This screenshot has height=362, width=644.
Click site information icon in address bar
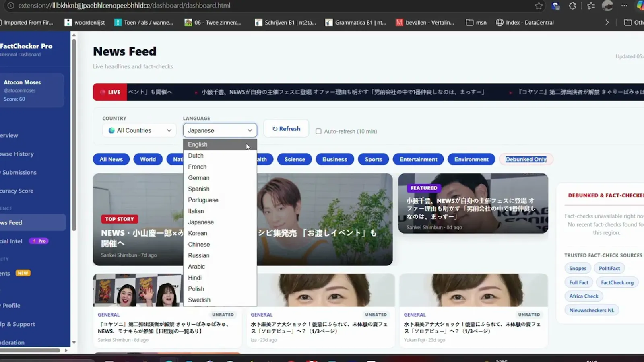pos(11,6)
